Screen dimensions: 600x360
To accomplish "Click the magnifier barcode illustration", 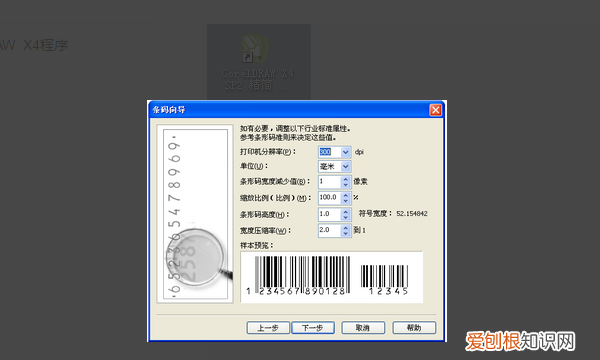I will coord(195,214).
